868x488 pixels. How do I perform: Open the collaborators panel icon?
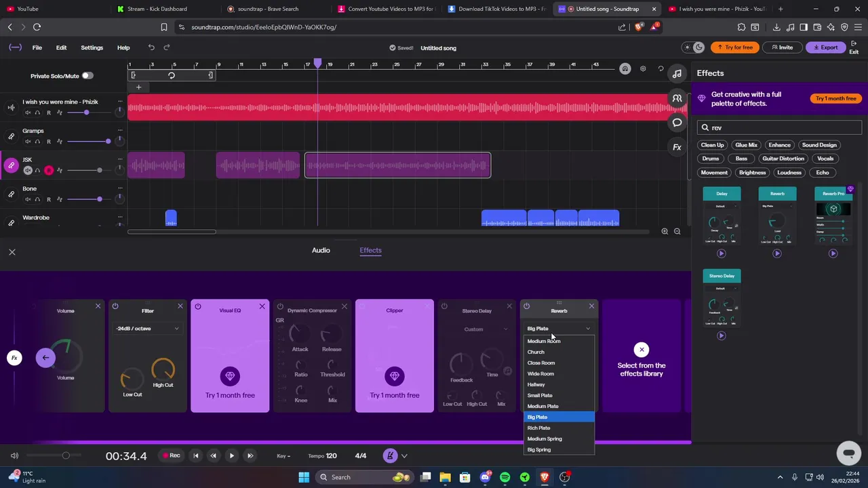(677, 98)
